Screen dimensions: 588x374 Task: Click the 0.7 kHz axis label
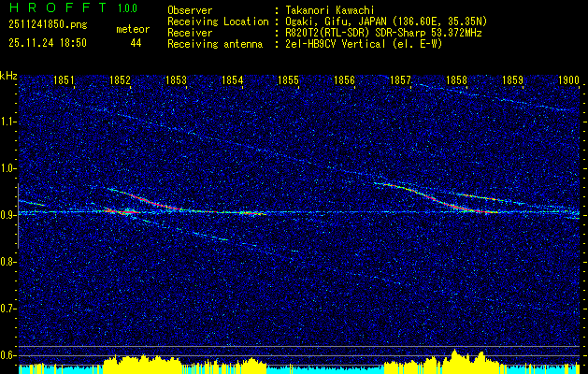(x=7, y=309)
